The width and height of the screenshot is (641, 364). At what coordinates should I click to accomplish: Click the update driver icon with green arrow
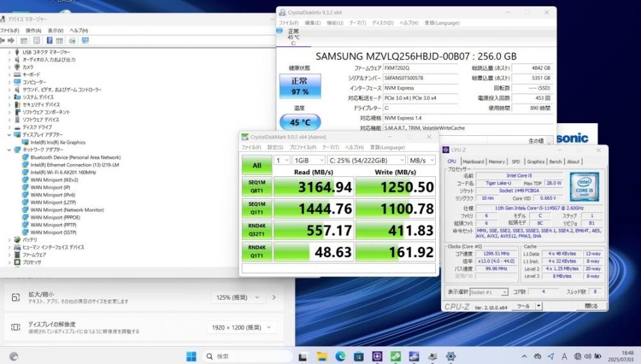[72, 40]
